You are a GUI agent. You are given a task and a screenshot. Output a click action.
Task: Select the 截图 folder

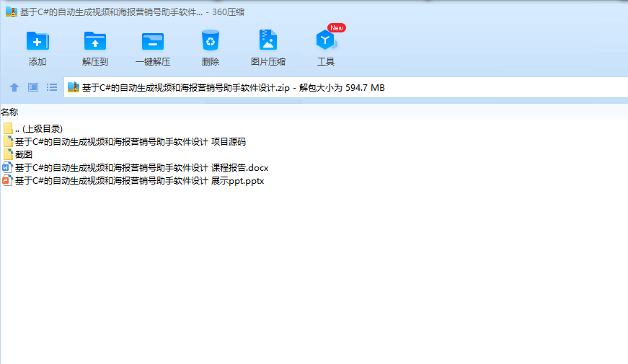(x=17, y=154)
